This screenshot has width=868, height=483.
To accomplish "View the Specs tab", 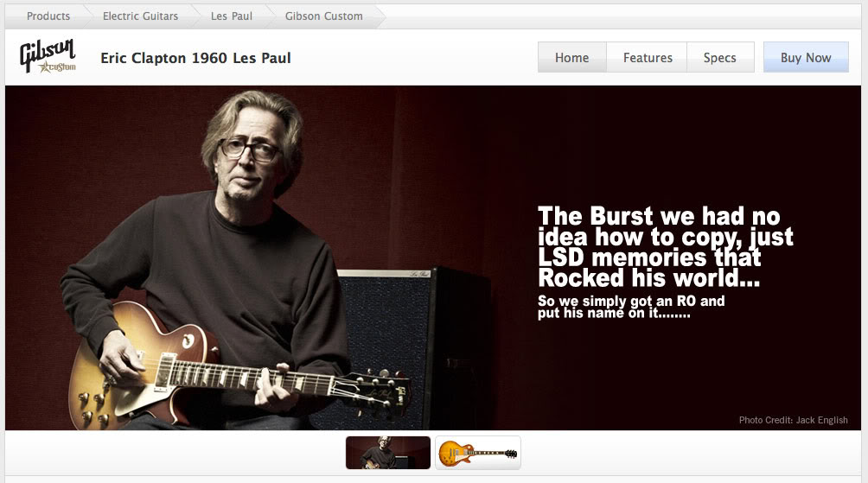I will (x=720, y=57).
